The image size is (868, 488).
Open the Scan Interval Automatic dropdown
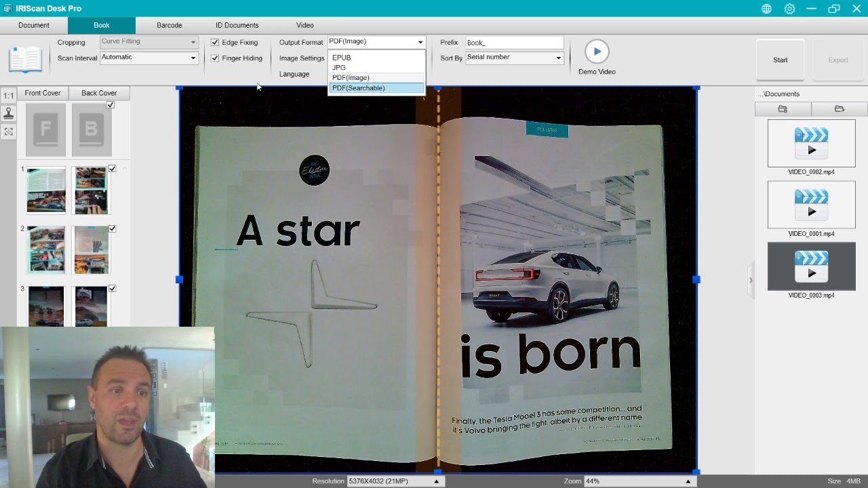click(149, 58)
